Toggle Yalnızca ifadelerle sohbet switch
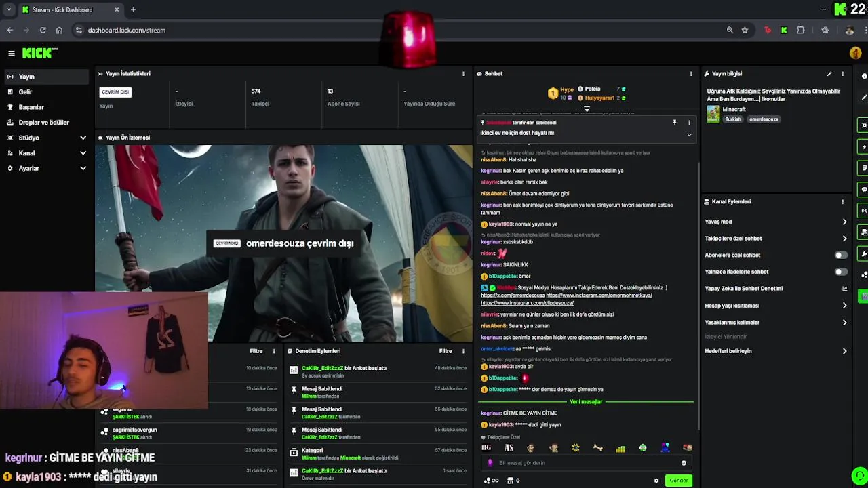This screenshot has width=868, height=488. 841,272
